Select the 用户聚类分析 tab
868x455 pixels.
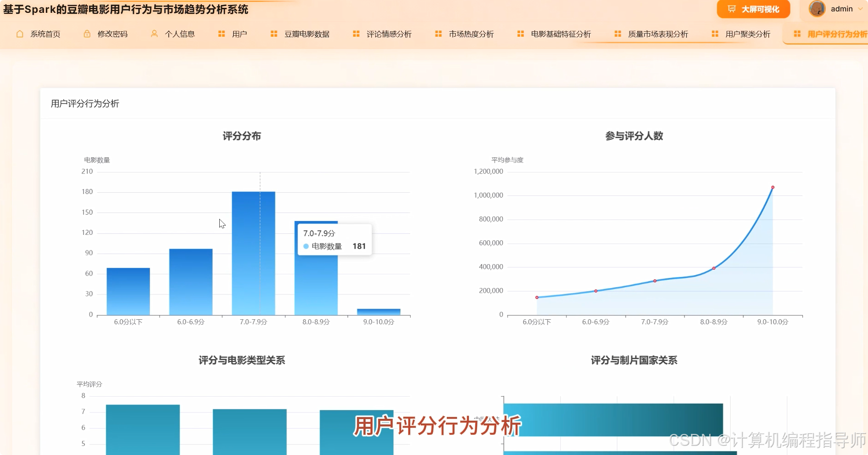coord(747,33)
